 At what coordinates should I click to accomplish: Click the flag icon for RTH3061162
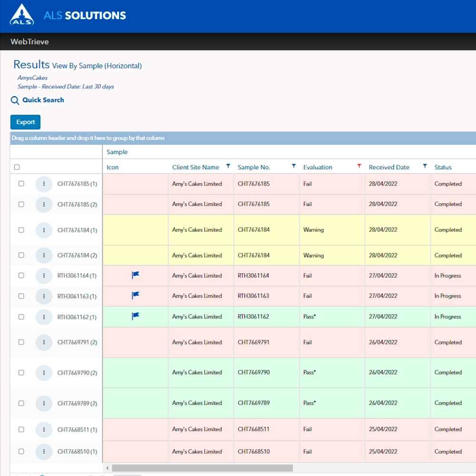click(136, 316)
